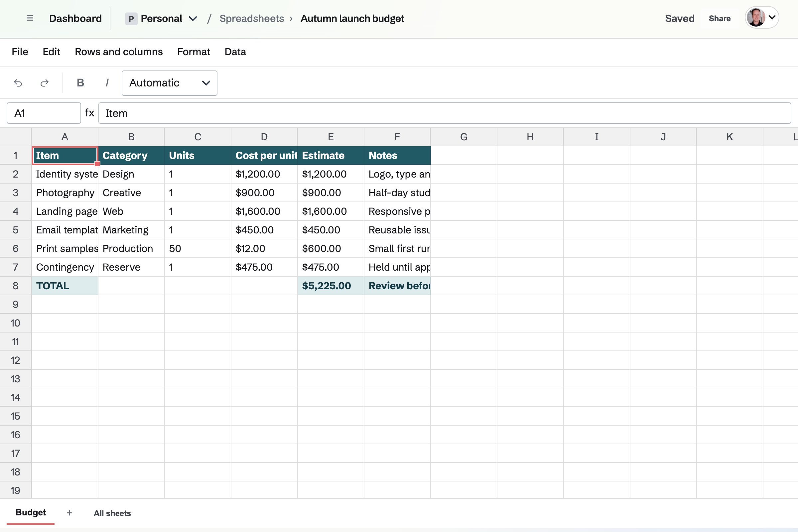
Task: Click the Share button
Action: (x=719, y=18)
